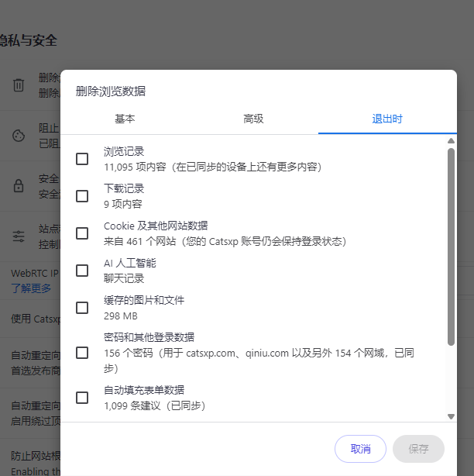Image resolution: width=474 pixels, height=476 pixels.
Task: Click the 保存 button
Action: pos(418,449)
